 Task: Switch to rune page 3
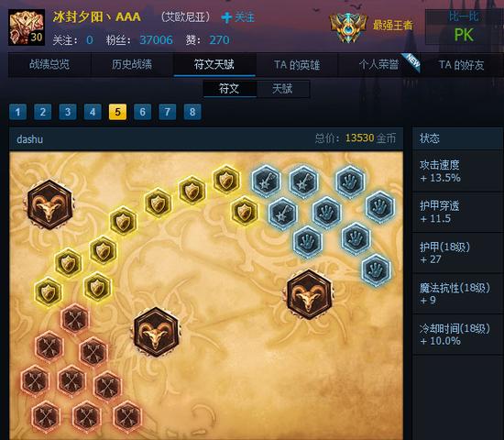coord(68,112)
